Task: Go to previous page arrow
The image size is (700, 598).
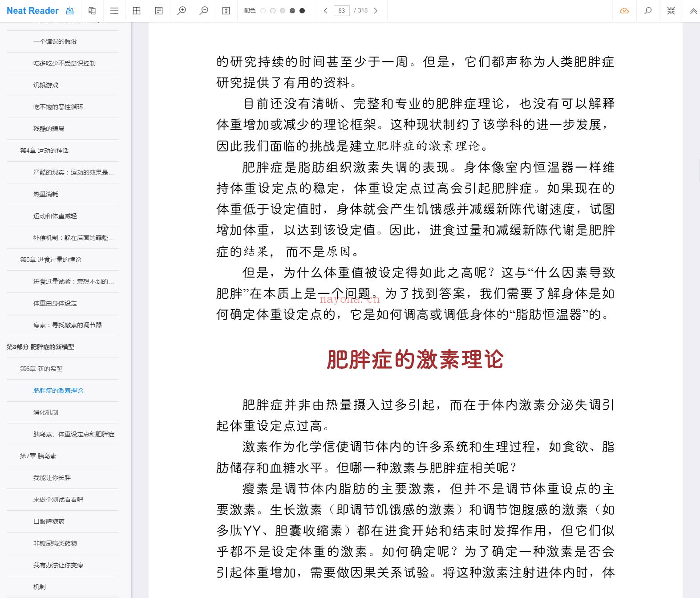Action: [x=326, y=11]
